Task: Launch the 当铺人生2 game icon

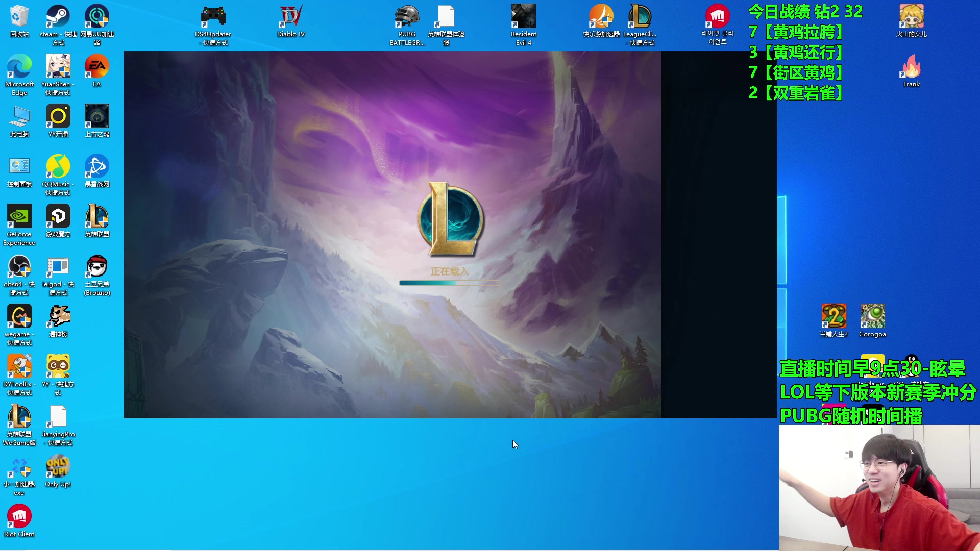Action: click(834, 320)
